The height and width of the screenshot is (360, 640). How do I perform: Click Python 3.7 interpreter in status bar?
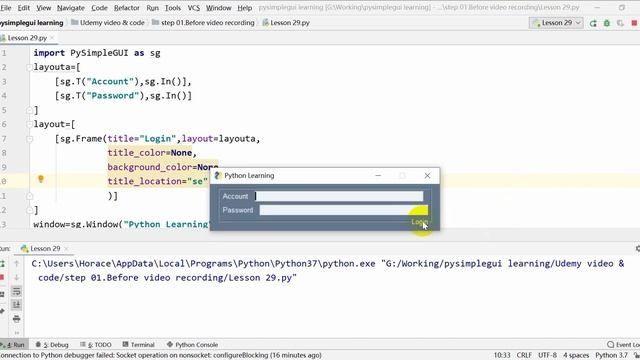click(x=611, y=355)
